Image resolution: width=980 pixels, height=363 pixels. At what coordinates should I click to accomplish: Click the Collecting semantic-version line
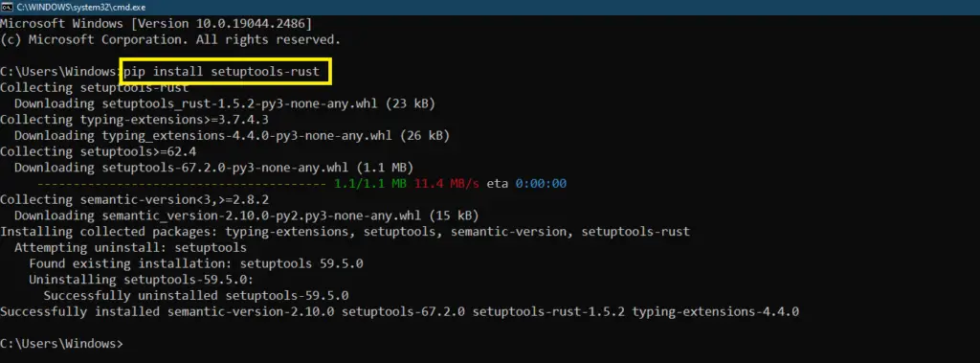pyautogui.click(x=134, y=199)
